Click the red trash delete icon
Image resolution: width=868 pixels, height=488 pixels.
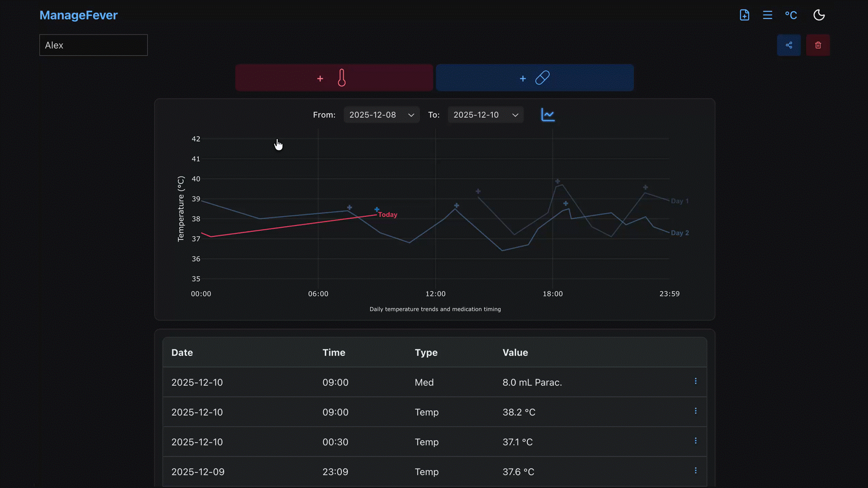pos(817,45)
